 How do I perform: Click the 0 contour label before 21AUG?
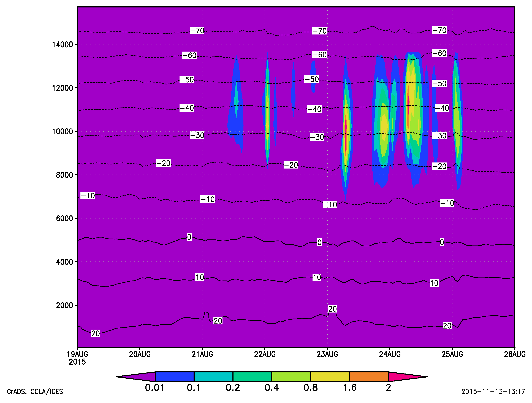coord(189,237)
